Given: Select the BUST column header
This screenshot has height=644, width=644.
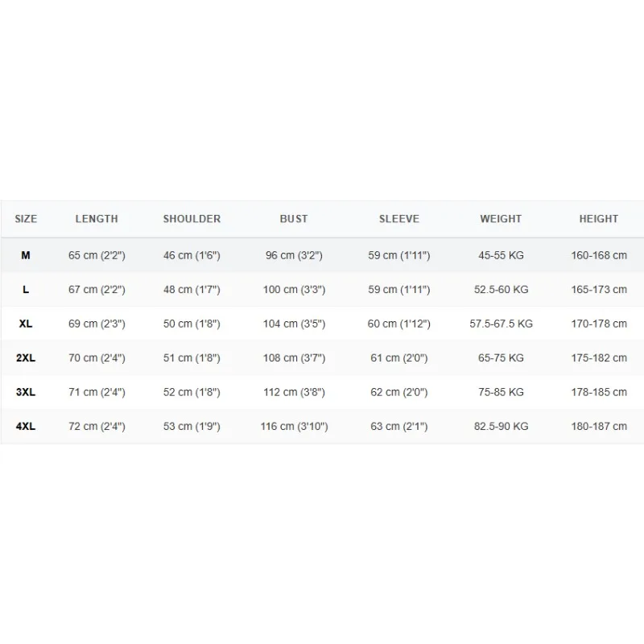Looking at the screenshot, I should point(294,219).
